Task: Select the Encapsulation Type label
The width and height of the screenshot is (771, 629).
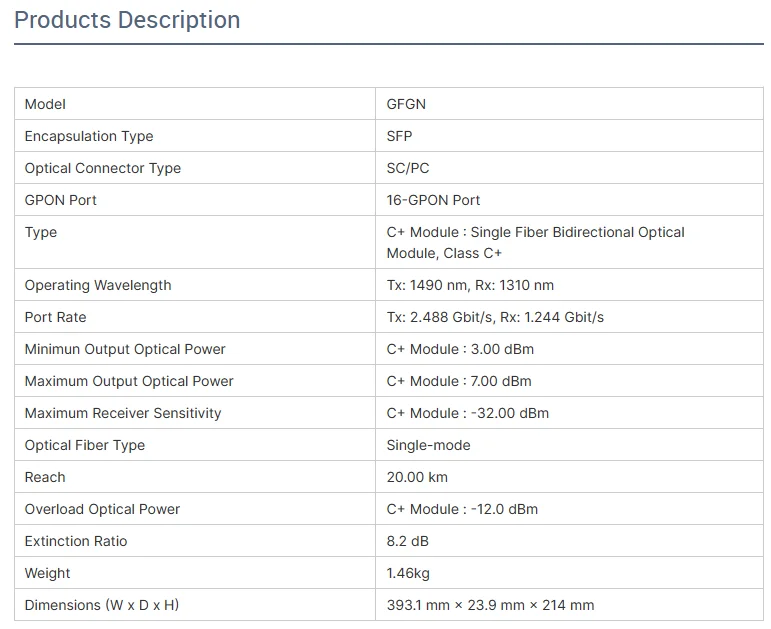Action: click(x=89, y=136)
